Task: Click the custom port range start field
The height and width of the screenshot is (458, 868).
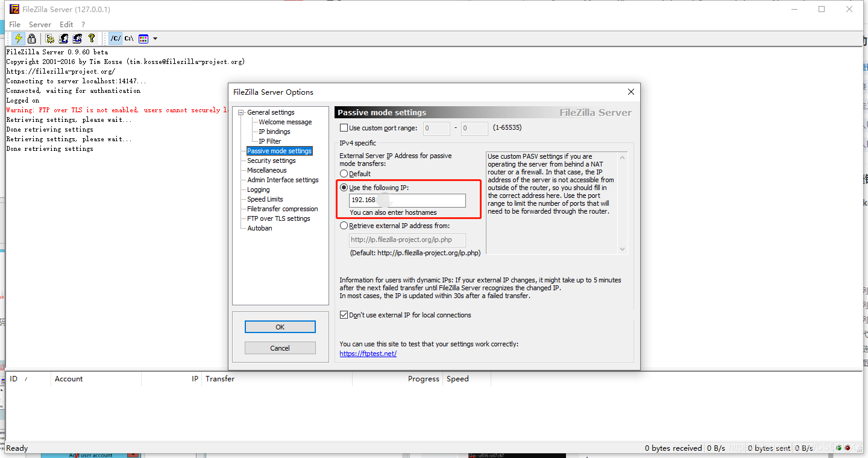Action: [x=436, y=128]
